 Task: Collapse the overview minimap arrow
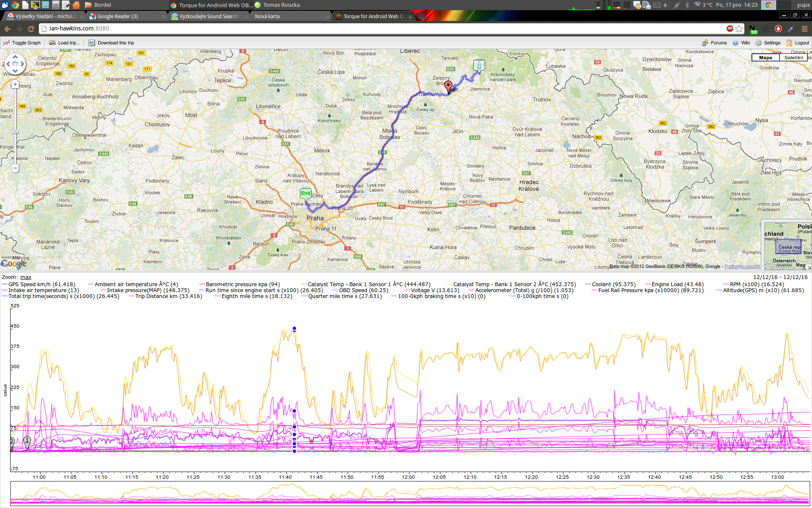click(x=809, y=267)
